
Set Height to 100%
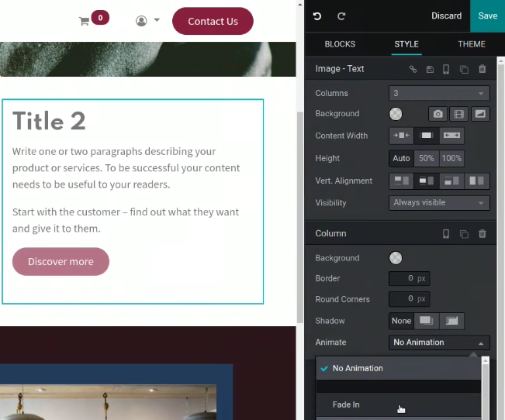(451, 158)
